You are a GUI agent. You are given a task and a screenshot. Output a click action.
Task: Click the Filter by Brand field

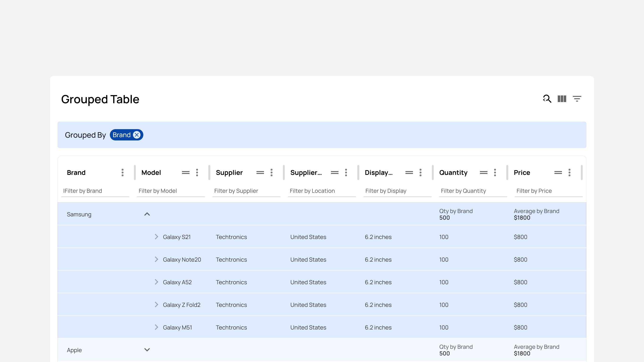95,191
